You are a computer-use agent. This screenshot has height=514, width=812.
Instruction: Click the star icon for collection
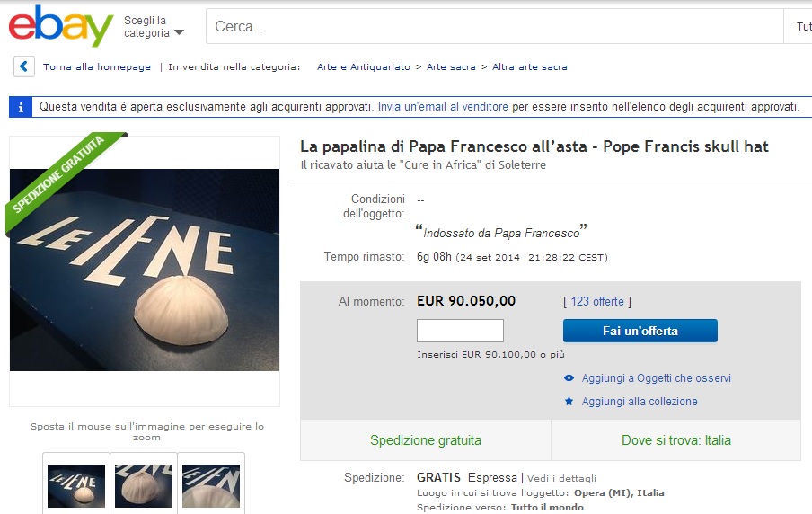pos(569,401)
